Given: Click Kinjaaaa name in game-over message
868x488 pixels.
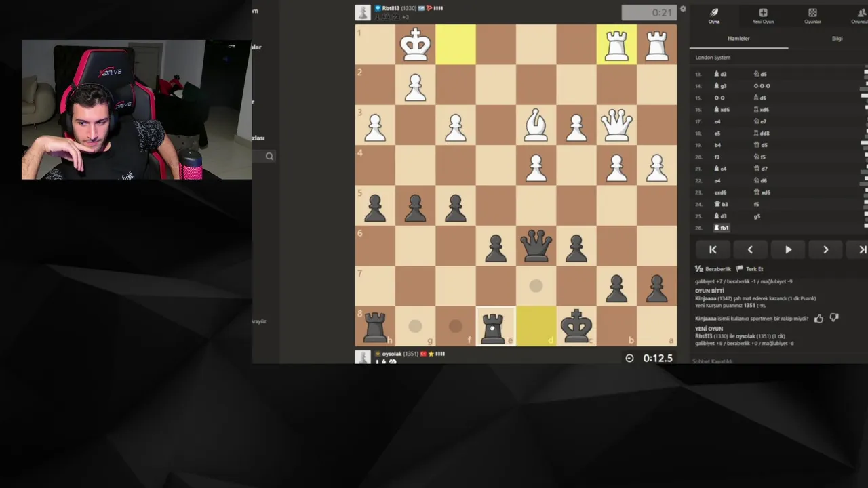Looking at the screenshot, I should pos(706,298).
